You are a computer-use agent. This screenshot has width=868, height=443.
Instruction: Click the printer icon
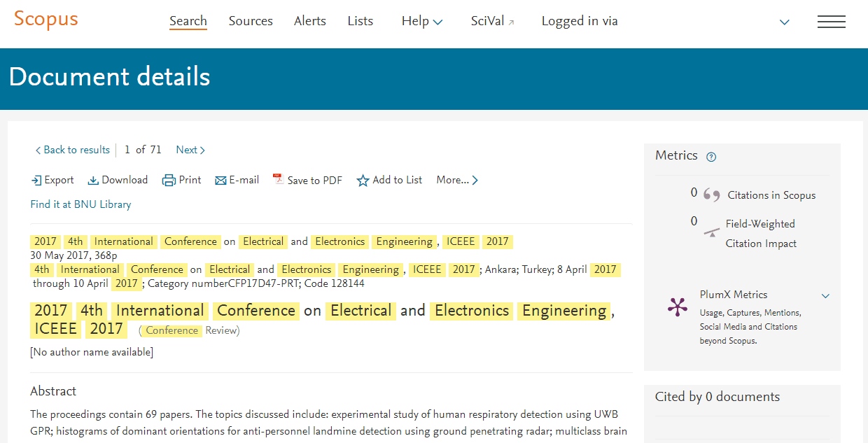point(169,181)
